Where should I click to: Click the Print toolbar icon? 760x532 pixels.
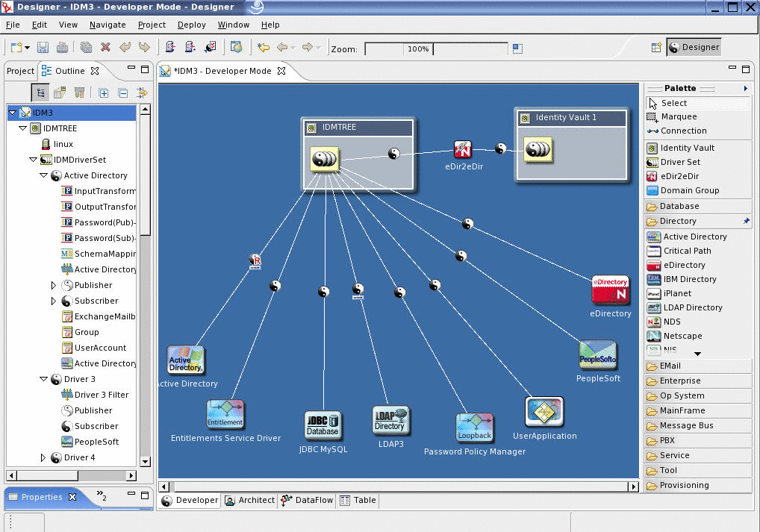tap(62, 47)
